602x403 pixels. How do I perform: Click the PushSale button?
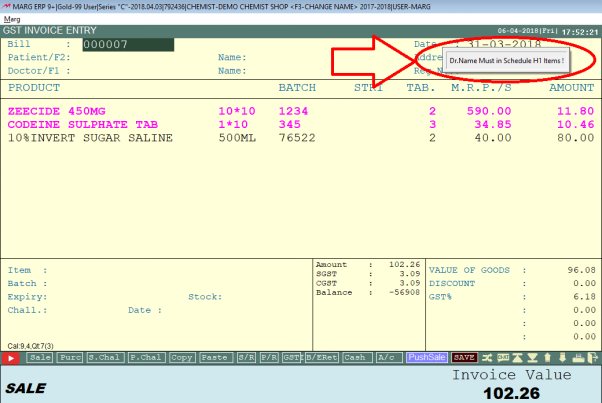(427, 357)
